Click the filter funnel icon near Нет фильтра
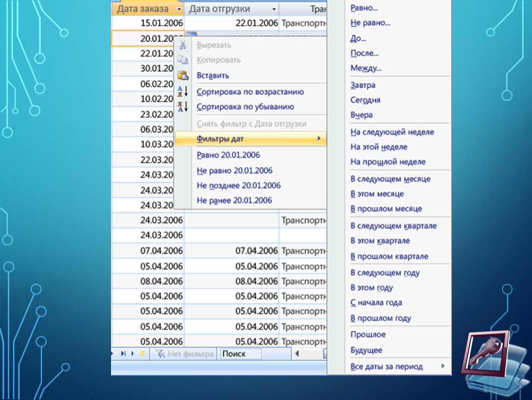Viewport: 532px width, 400px height. pyautogui.click(x=160, y=354)
